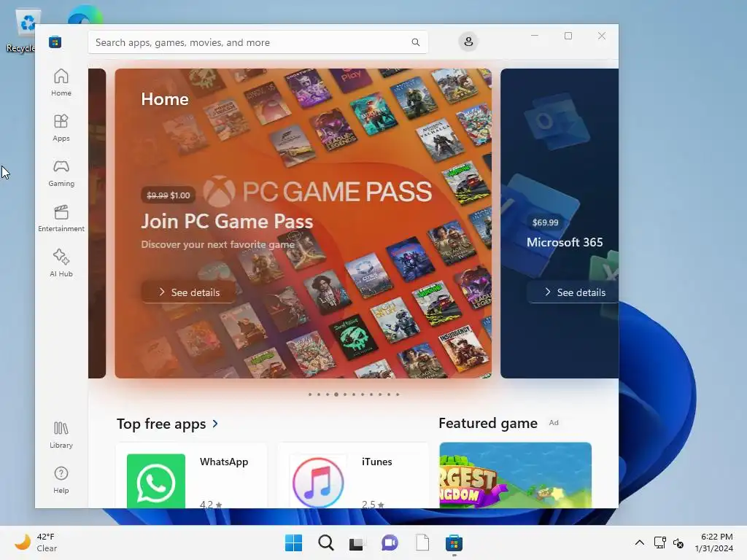The image size is (747, 560).
Task: Expand Top free apps chevron arrow
Action: [215, 424]
